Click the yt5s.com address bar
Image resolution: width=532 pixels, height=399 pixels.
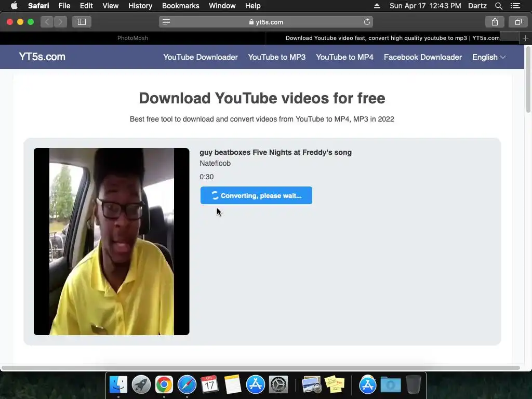pos(266,22)
